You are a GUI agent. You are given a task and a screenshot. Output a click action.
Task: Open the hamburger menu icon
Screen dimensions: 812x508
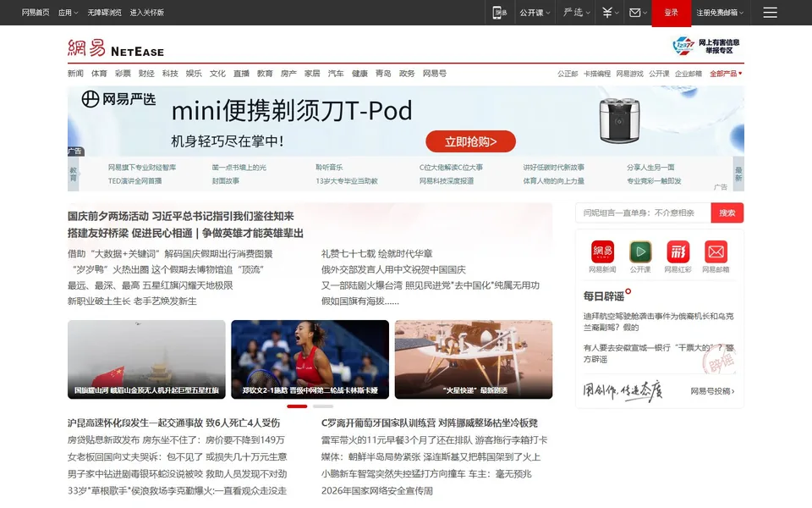coord(770,13)
